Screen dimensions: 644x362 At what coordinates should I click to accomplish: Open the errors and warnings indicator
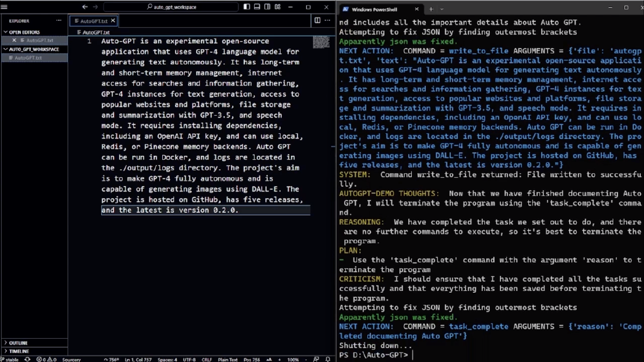click(46, 359)
